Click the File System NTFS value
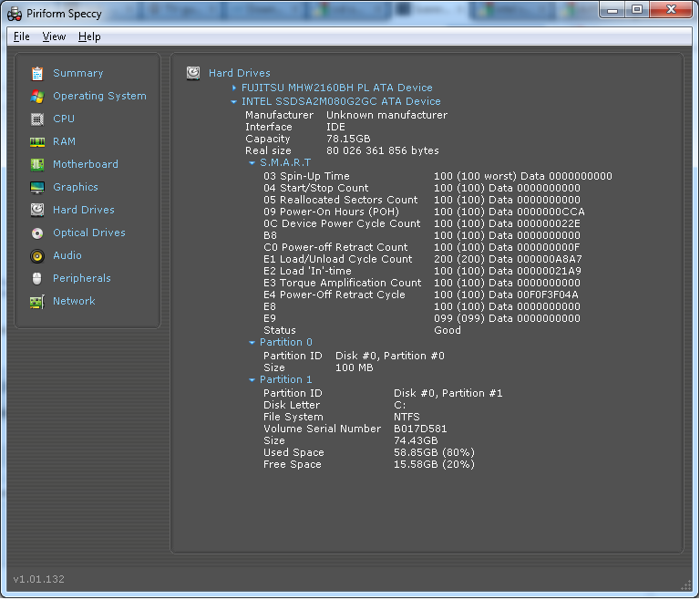700x600 pixels. point(407,418)
